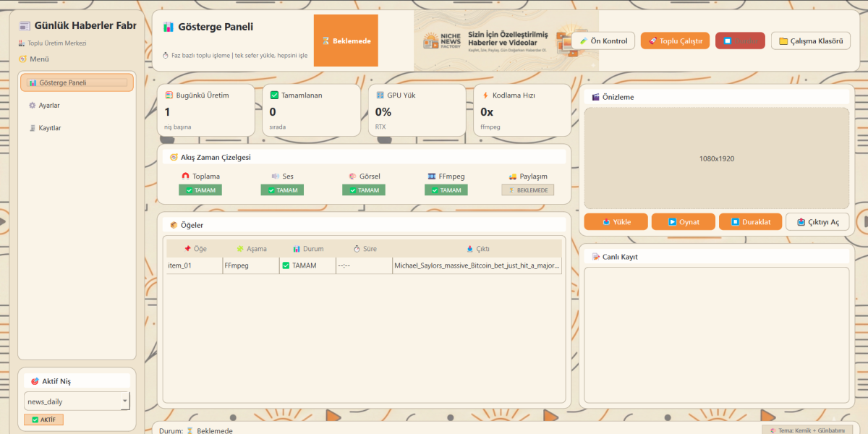This screenshot has width=868, height=434.
Task: Click the Tamamlanan green checkmark
Action: click(274, 95)
